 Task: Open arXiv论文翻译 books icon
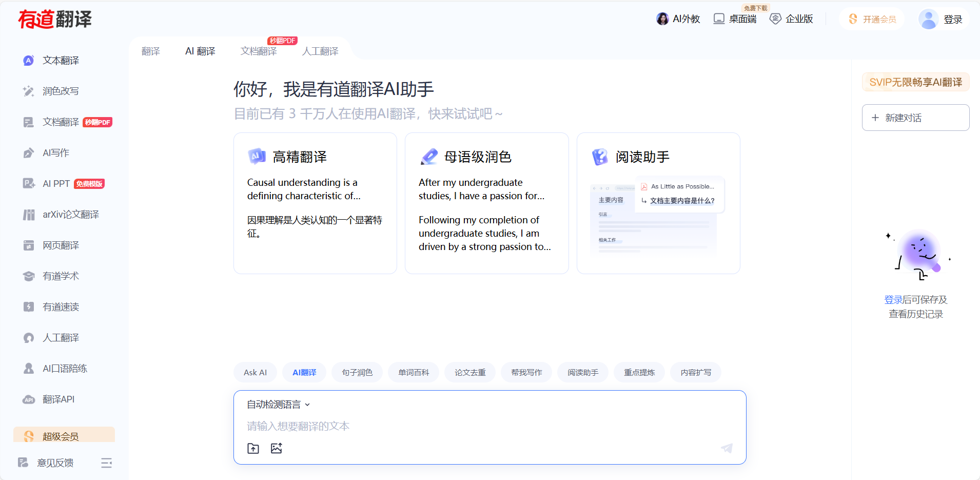click(29, 215)
